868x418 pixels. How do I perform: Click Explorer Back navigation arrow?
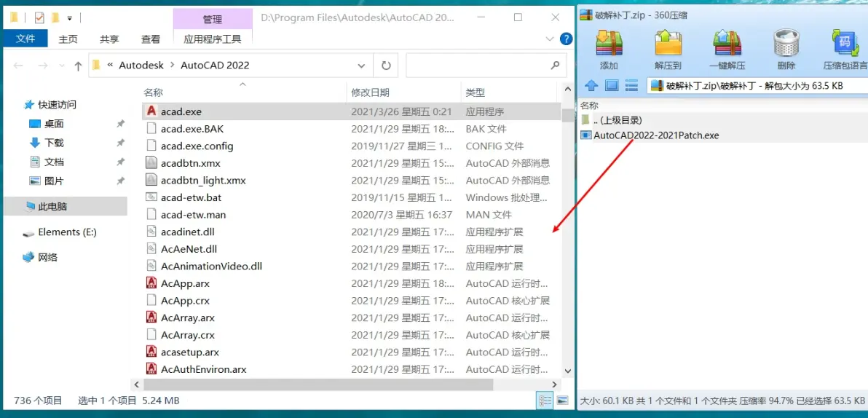click(x=18, y=66)
